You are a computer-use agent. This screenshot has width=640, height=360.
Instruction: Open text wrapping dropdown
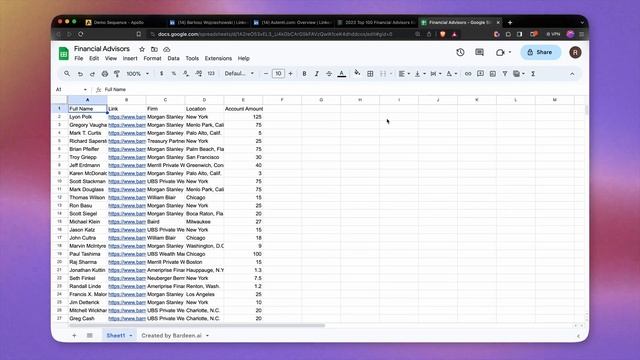(x=436, y=74)
